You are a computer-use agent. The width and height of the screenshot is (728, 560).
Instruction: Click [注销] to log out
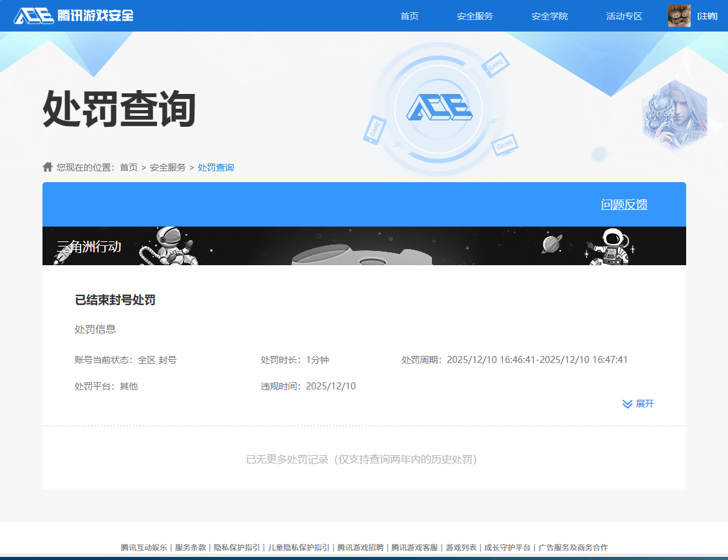(x=707, y=15)
